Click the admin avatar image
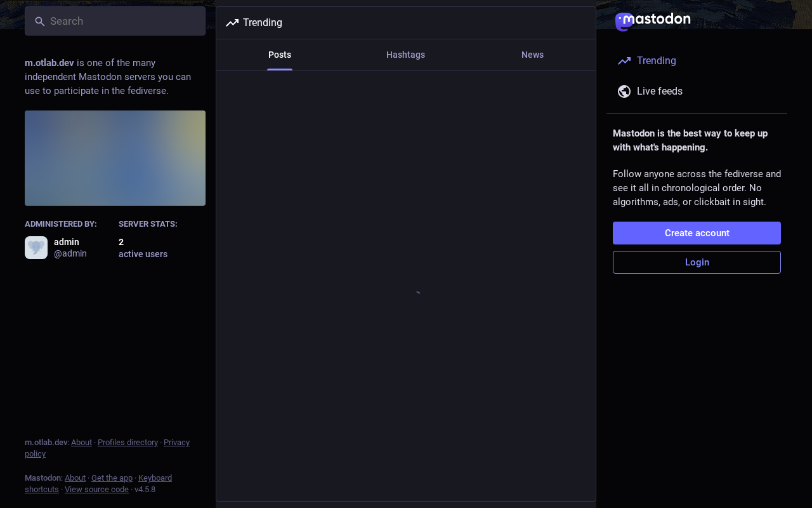This screenshot has width=812, height=508. click(x=36, y=248)
